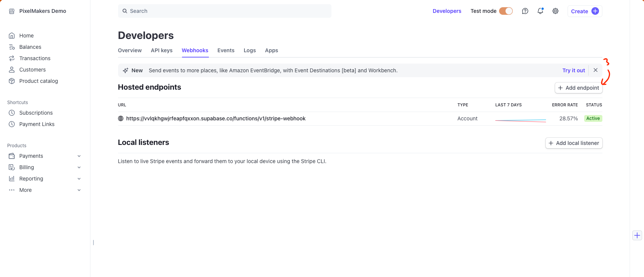Select the Webhooks tab
Screen dimensions: 644x277
tap(195, 50)
